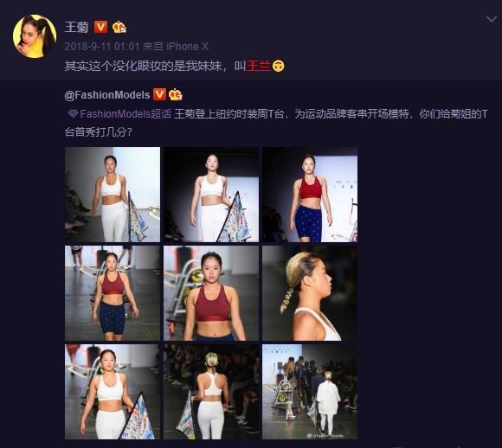Click the upside-down face emoji

click(x=278, y=66)
